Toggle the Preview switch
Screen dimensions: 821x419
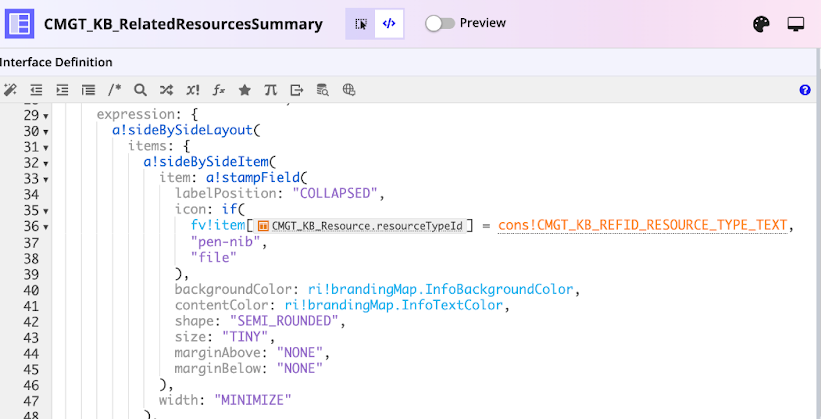point(440,24)
